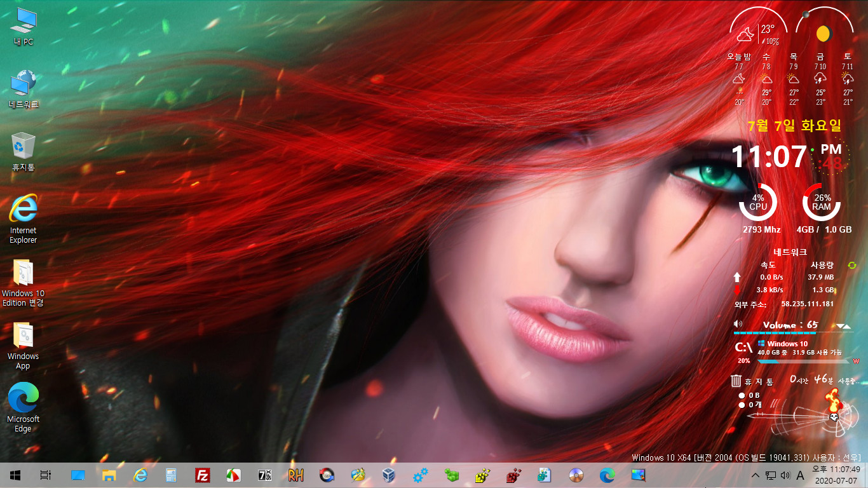Click the 7월 7일 화요일 date text
The height and width of the screenshot is (488, 868).
(x=794, y=125)
